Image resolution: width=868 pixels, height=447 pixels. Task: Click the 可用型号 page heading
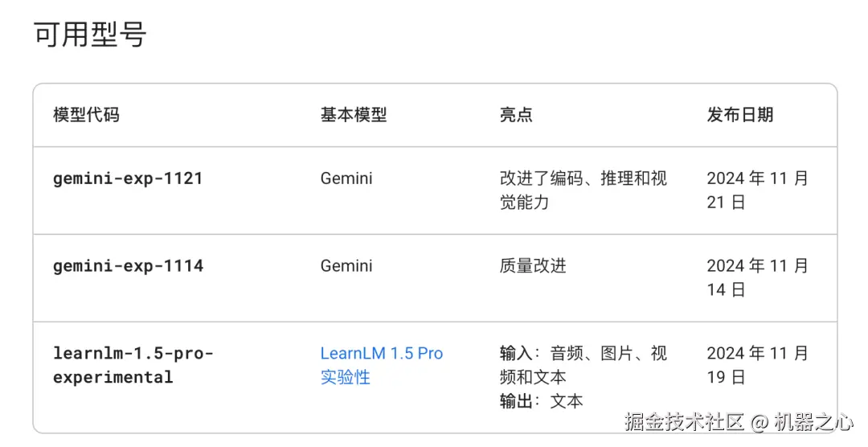point(90,36)
